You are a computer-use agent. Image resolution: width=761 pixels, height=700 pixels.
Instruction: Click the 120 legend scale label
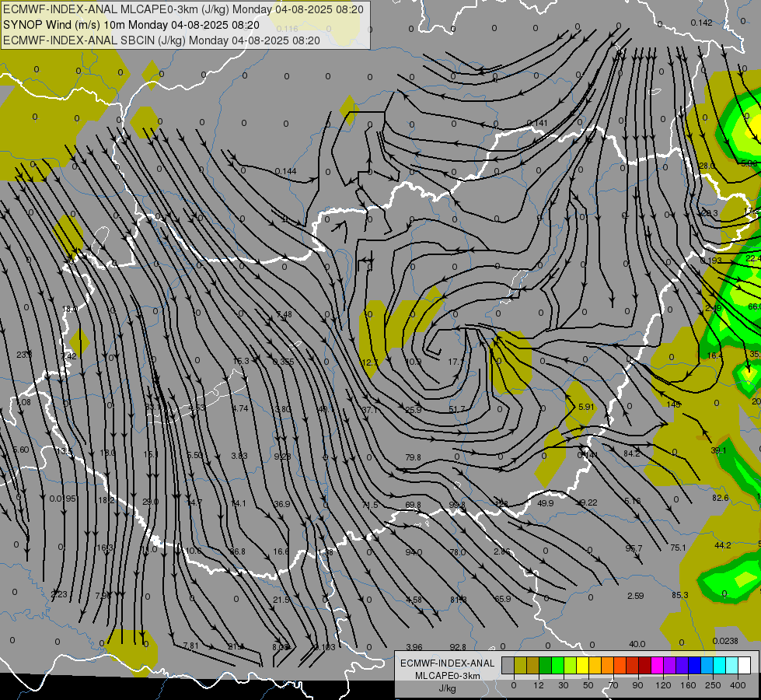(663, 685)
